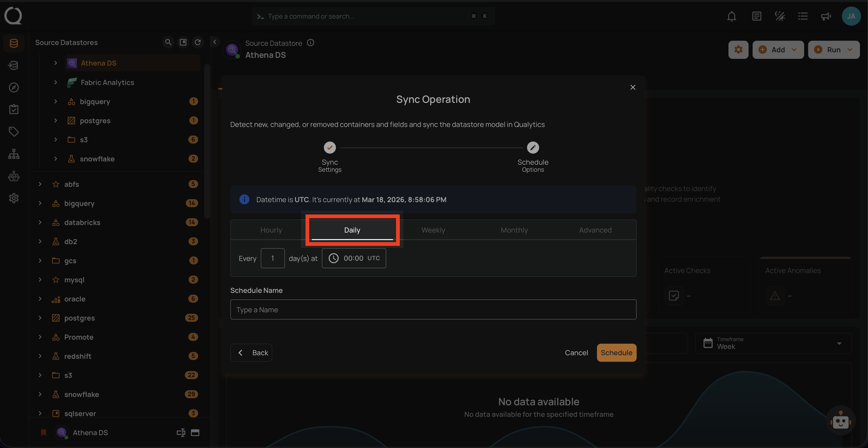Open the Run button dropdown

click(850, 50)
